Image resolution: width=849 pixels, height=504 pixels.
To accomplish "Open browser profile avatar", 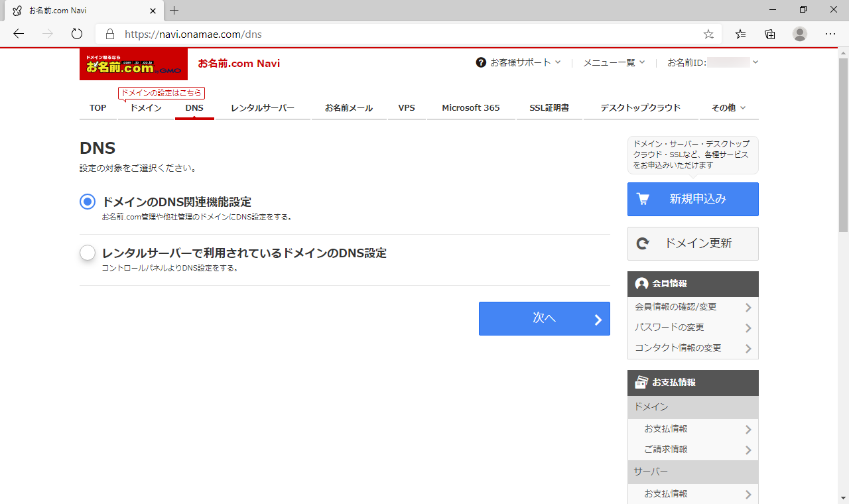I will point(800,34).
